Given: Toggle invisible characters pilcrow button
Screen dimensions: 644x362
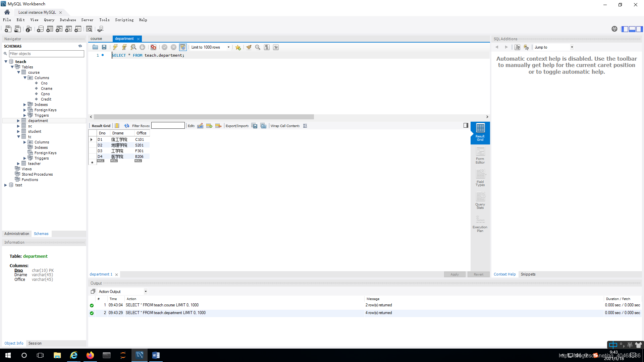Looking at the screenshot, I should click(x=267, y=47).
